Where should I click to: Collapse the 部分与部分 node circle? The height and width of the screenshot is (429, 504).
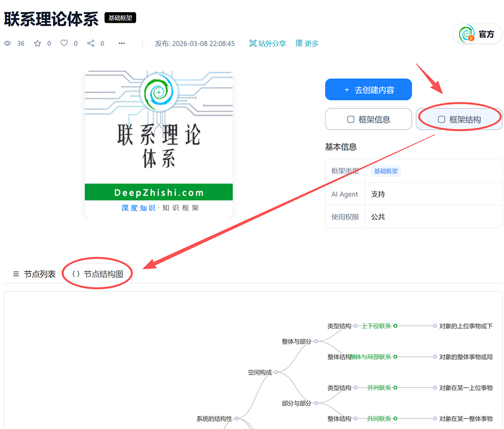(316, 403)
